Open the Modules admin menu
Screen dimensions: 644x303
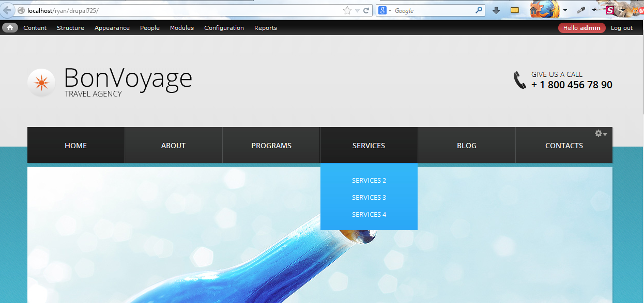coord(182,28)
